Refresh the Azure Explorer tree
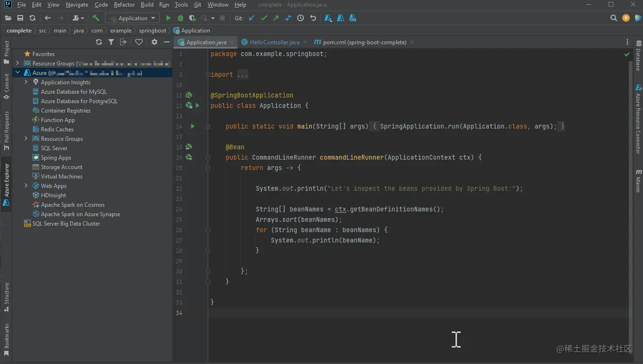The image size is (643, 364). pyautogui.click(x=98, y=42)
